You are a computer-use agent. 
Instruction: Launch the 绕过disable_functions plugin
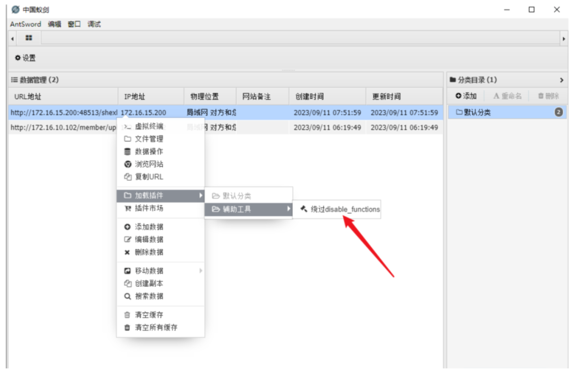(337, 209)
